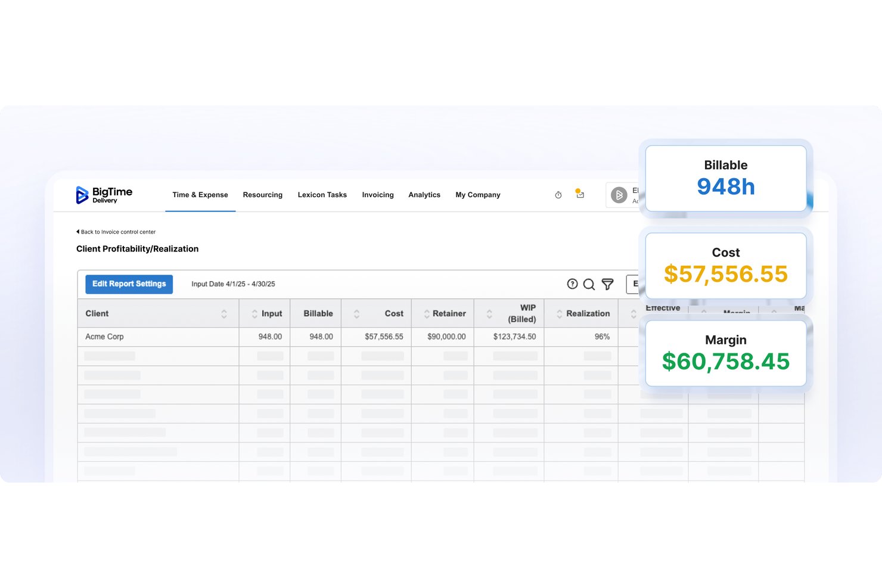Open the timer stopwatch icon
Viewport: 882px width, 588px height.
click(x=558, y=195)
